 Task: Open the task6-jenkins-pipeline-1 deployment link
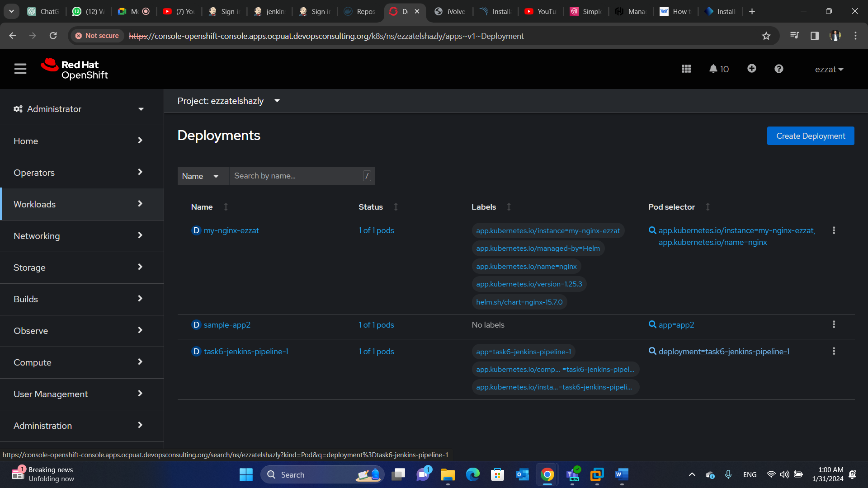pyautogui.click(x=245, y=352)
